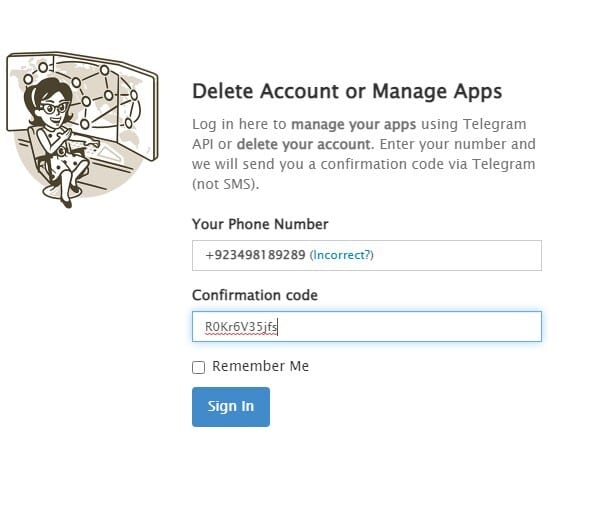
Task: Click the Your Phone Number box
Action: pyautogui.click(x=367, y=255)
